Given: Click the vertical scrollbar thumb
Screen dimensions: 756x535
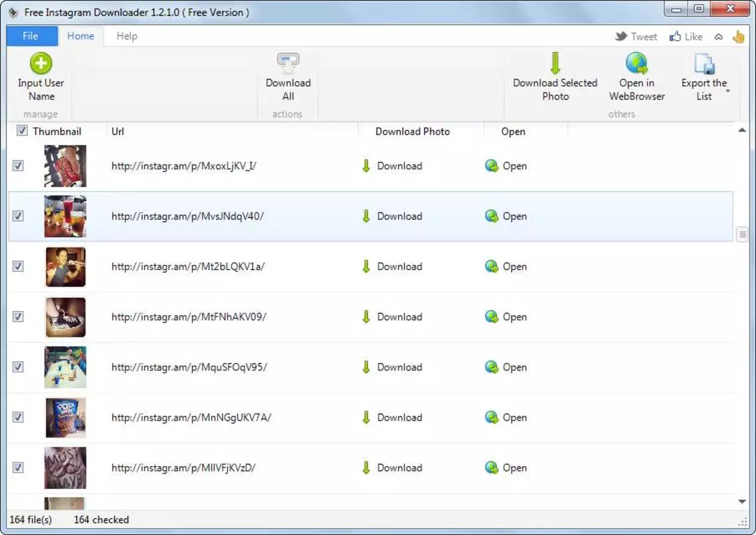Looking at the screenshot, I should [742, 235].
